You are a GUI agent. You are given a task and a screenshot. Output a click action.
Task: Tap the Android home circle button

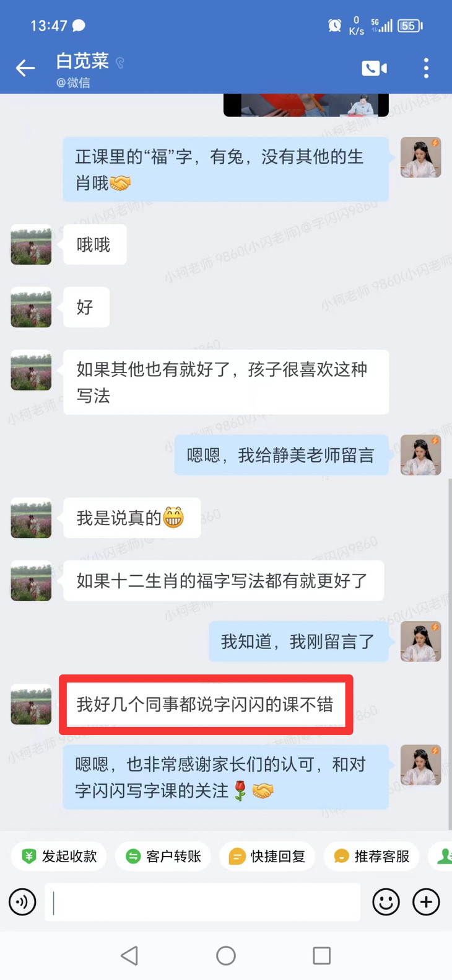[226, 955]
